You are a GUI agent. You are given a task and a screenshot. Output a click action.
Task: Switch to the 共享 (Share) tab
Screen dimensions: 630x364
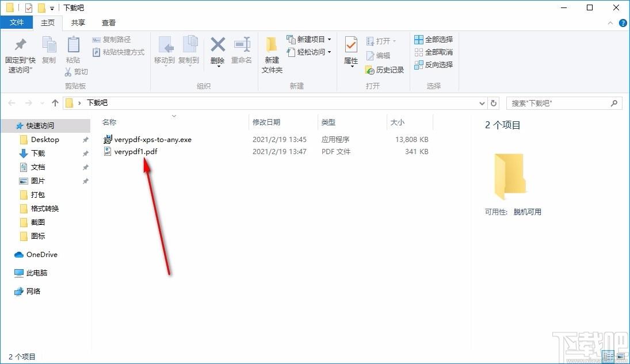[78, 23]
